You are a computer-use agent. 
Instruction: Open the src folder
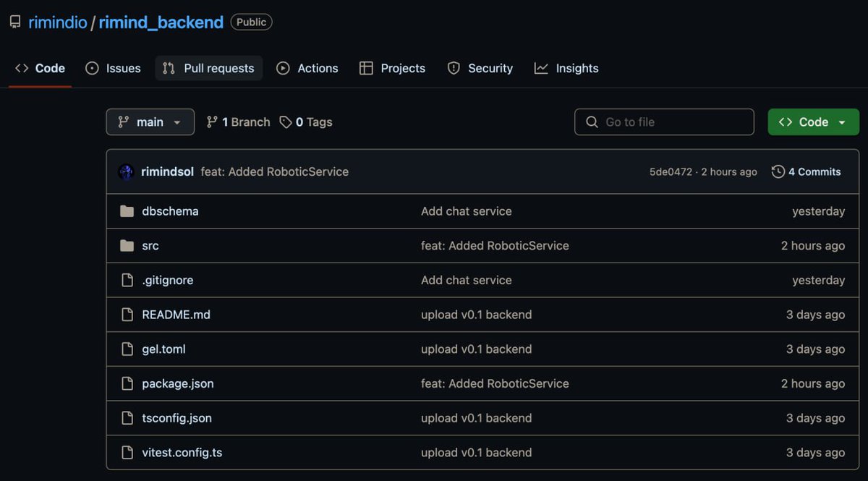tap(150, 246)
